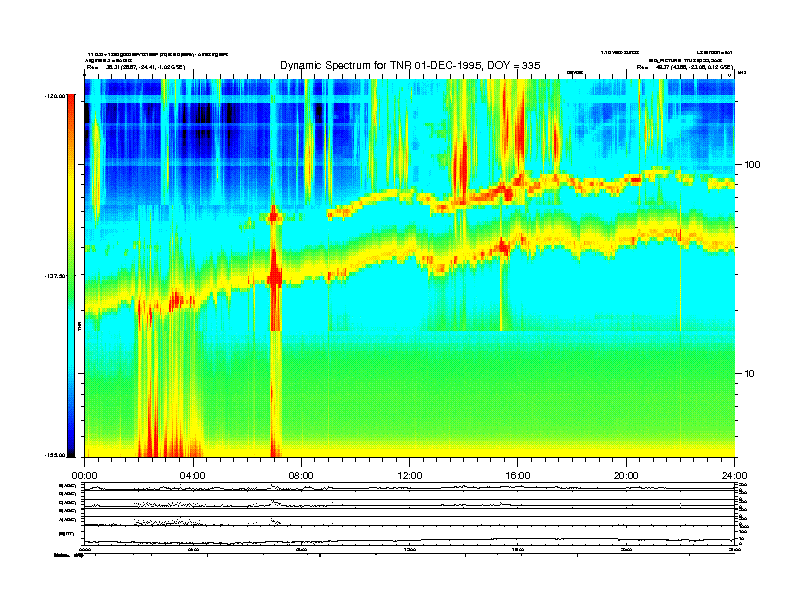
Task: Click the "08:00" time axis label
Action: 301,476
